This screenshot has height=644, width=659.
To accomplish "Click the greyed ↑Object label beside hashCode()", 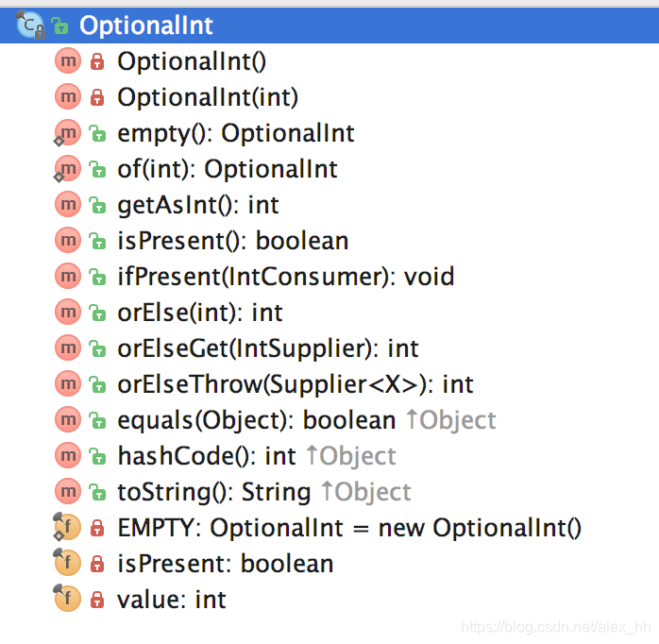I will tap(351, 456).
